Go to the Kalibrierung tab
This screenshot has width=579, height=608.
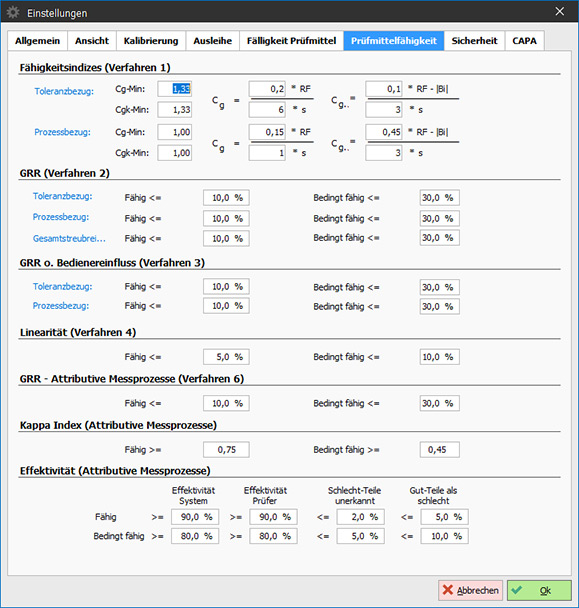click(151, 41)
